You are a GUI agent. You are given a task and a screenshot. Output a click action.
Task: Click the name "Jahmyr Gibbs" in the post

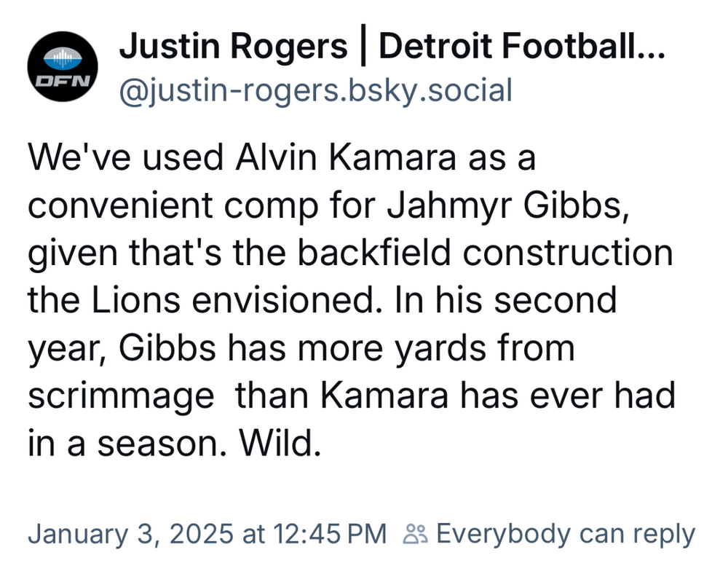click(x=523, y=205)
